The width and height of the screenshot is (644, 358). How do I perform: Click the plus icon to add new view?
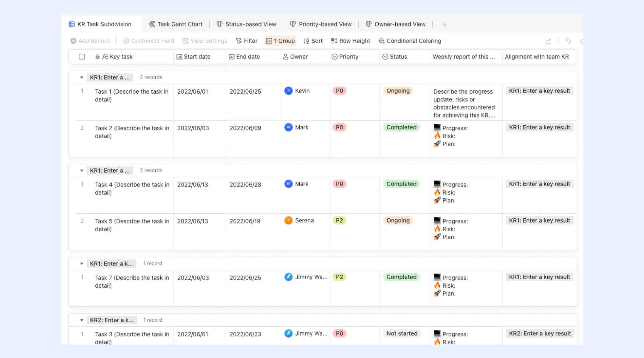444,24
